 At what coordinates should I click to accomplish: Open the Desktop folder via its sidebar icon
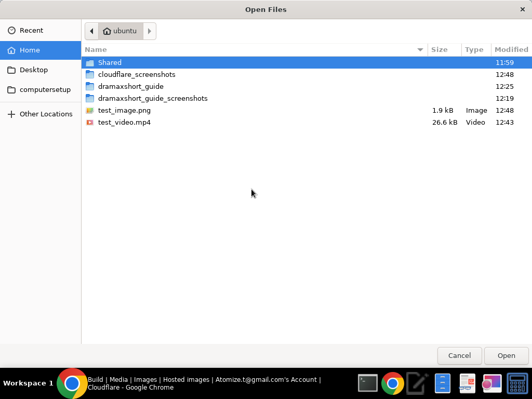(x=11, y=70)
